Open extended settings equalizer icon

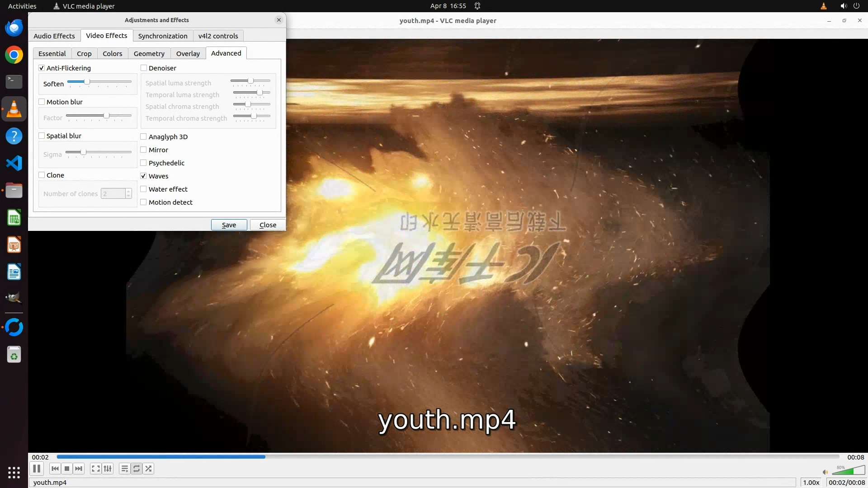108,469
